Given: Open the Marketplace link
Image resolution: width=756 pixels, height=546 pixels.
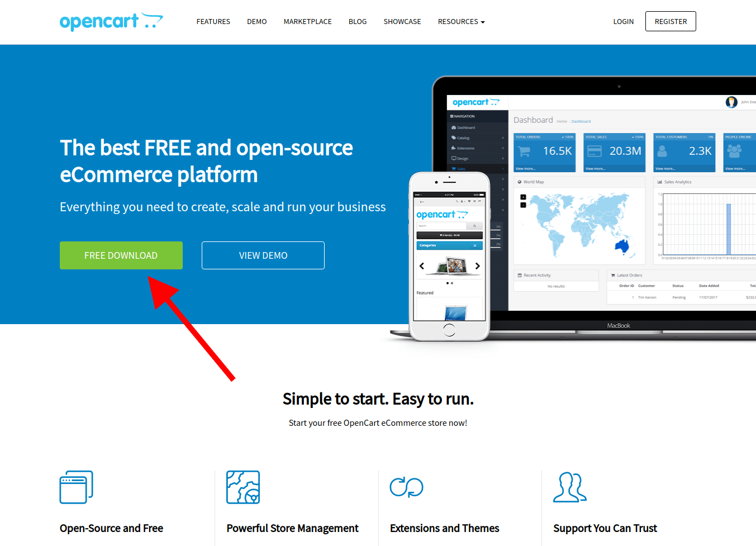Looking at the screenshot, I should tap(307, 22).
